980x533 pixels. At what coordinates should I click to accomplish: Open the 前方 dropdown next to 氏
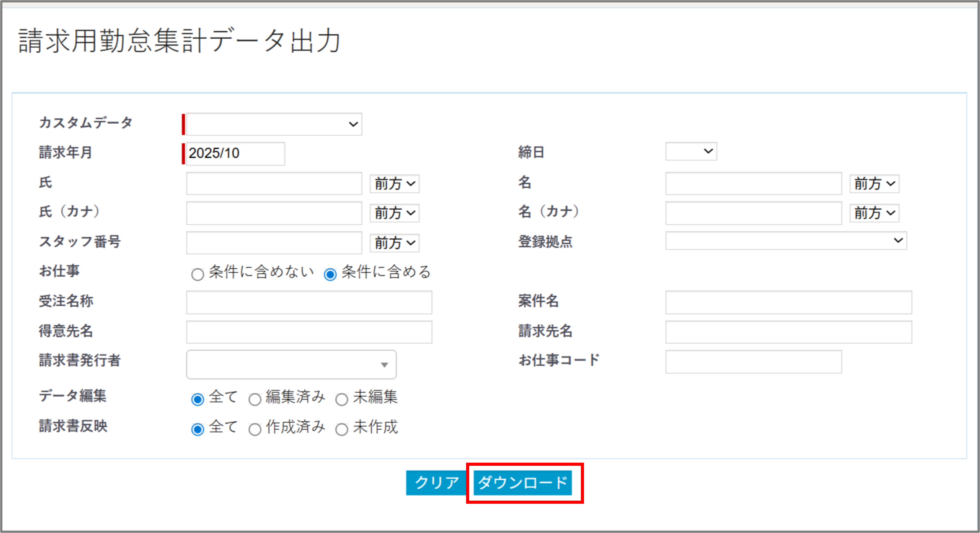click(x=394, y=184)
